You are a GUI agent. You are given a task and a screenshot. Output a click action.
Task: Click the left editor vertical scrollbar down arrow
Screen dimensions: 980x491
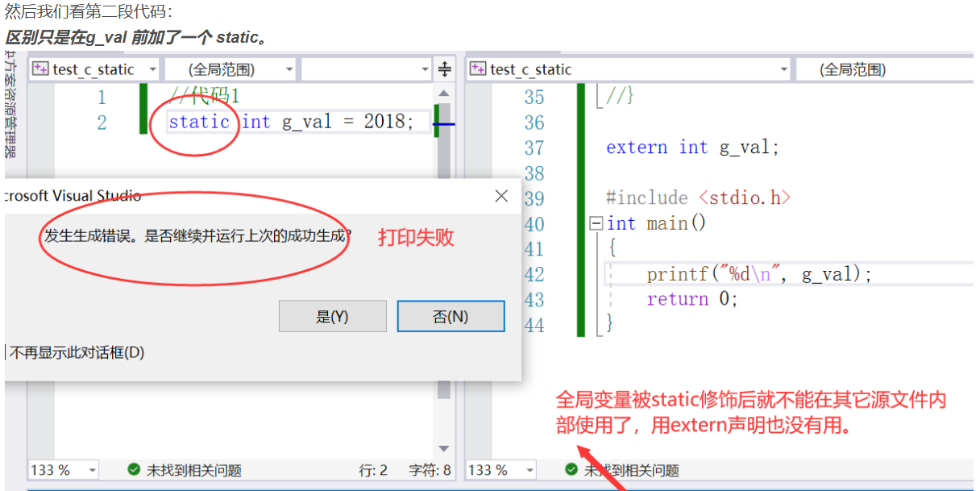[x=443, y=449]
